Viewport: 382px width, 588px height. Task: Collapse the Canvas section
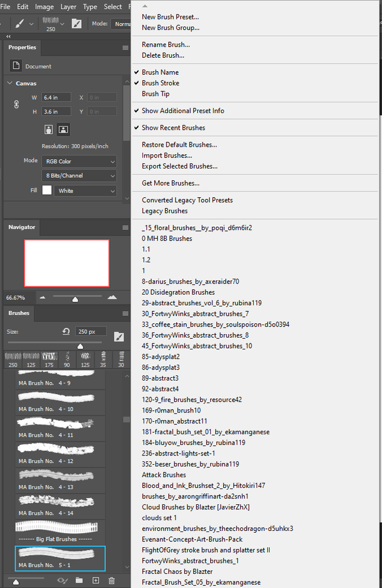[10, 83]
